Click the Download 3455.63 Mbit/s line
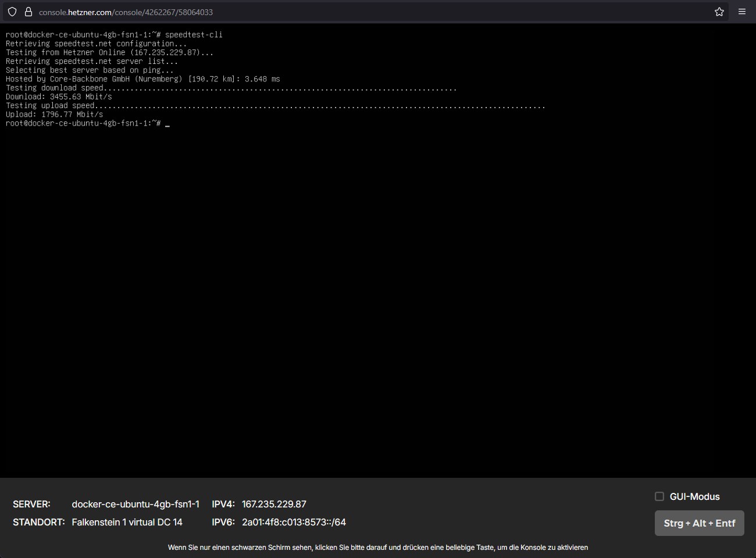756x558 pixels. (x=59, y=96)
